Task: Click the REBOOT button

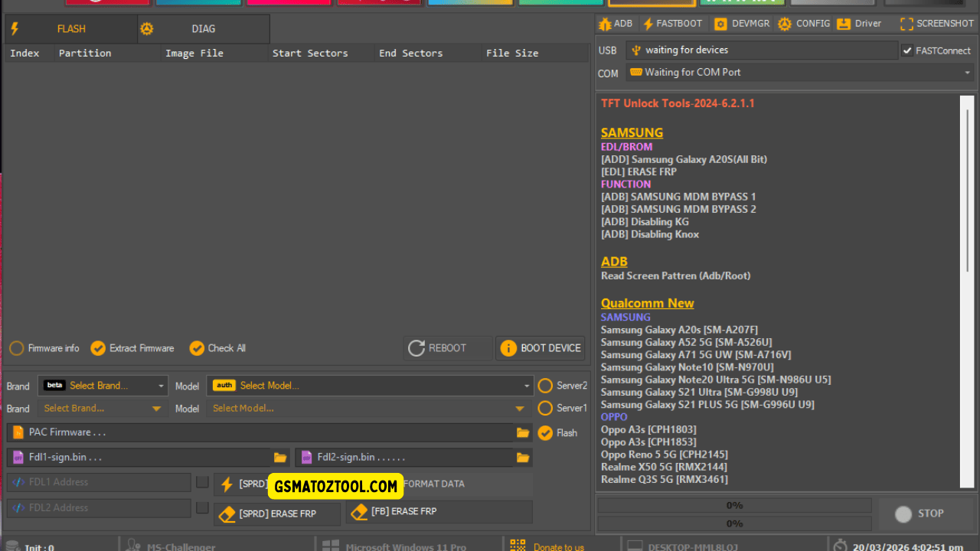Action: coord(447,348)
